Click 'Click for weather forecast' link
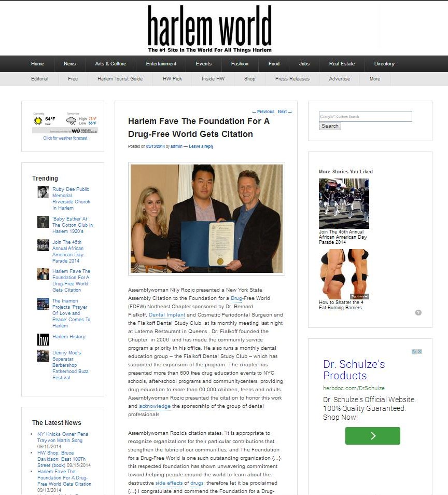 65,138
